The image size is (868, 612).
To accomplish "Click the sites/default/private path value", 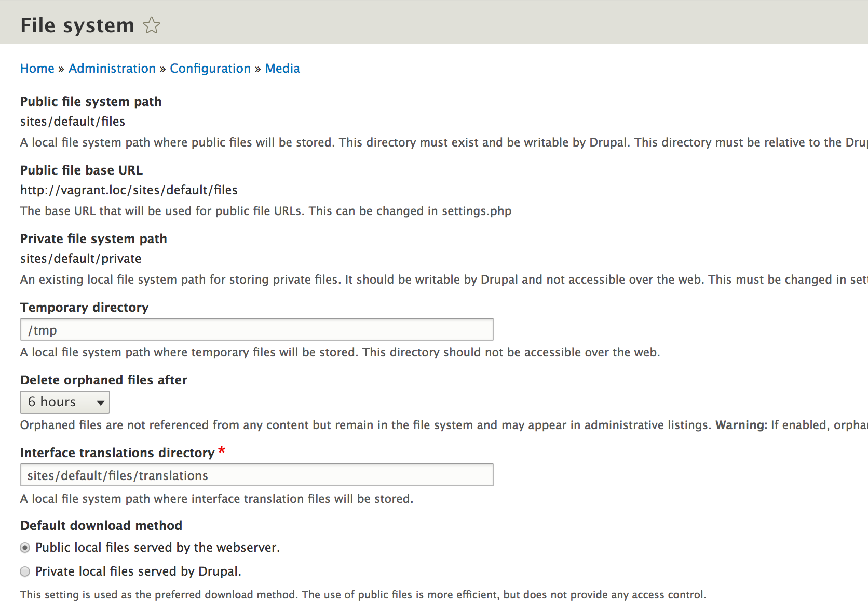I will coord(81,259).
